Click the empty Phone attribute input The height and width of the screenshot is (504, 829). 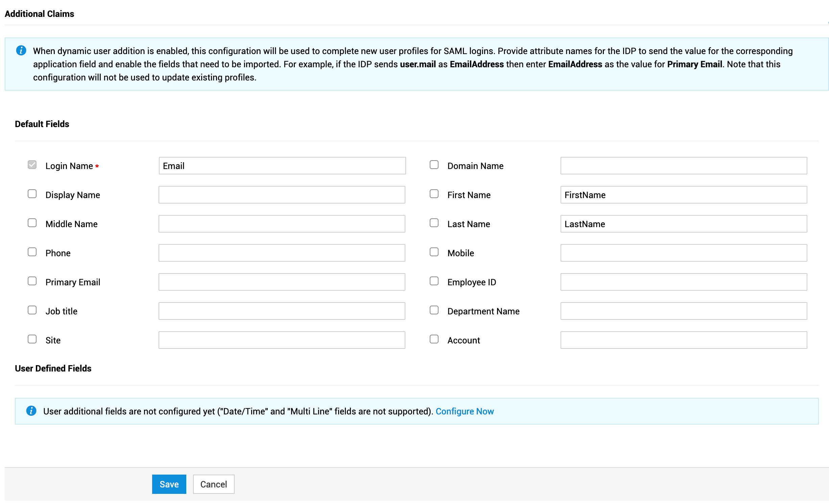[x=282, y=253]
